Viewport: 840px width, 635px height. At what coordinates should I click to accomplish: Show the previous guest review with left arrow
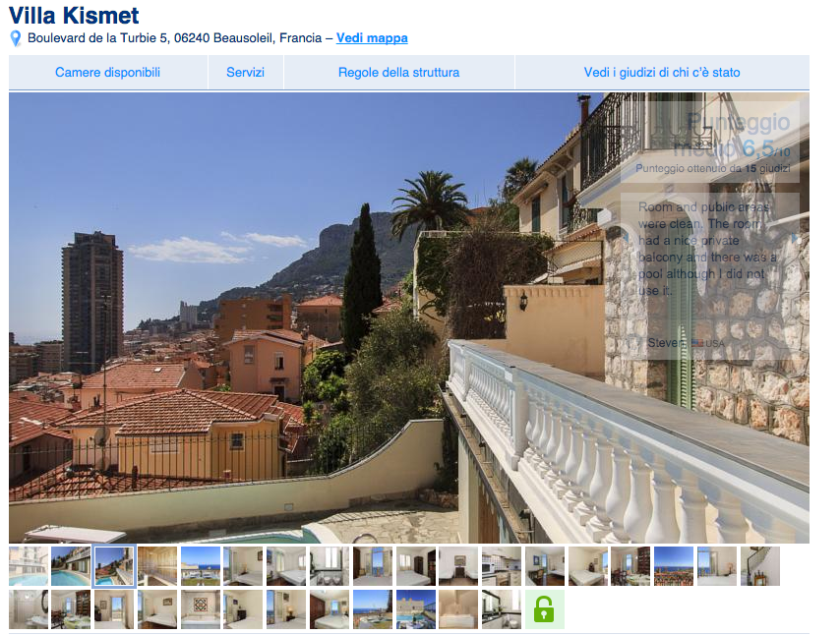pyautogui.click(x=625, y=238)
